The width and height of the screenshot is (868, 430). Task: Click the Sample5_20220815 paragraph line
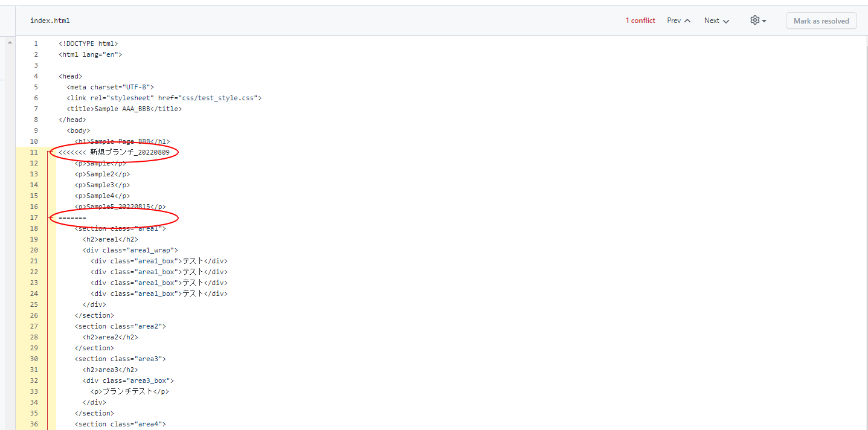click(120, 207)
